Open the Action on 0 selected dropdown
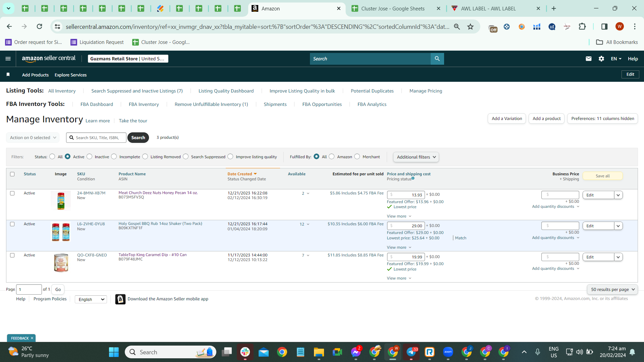644x362 pixels. point(33,137)
